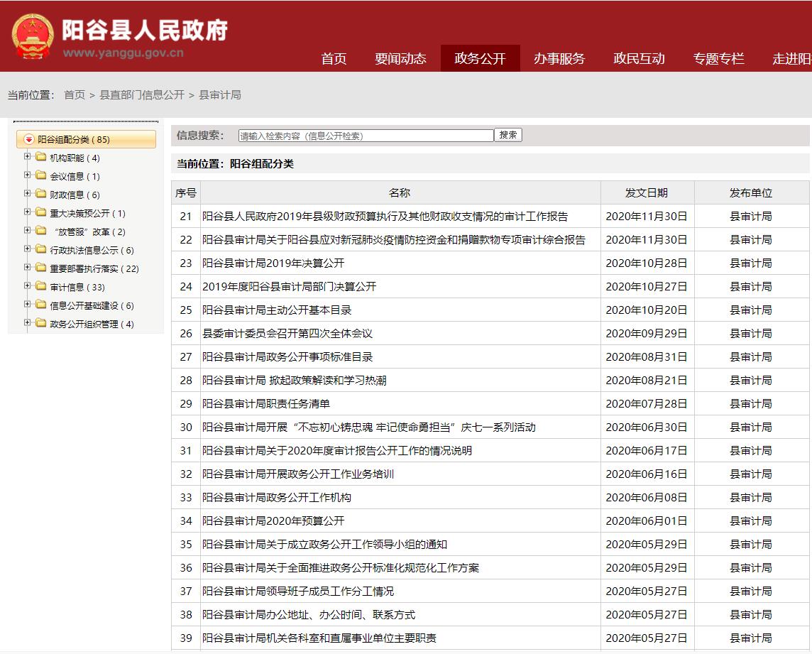Open the 信息公开基础建设 (6) category

click(x=92, y=306)
